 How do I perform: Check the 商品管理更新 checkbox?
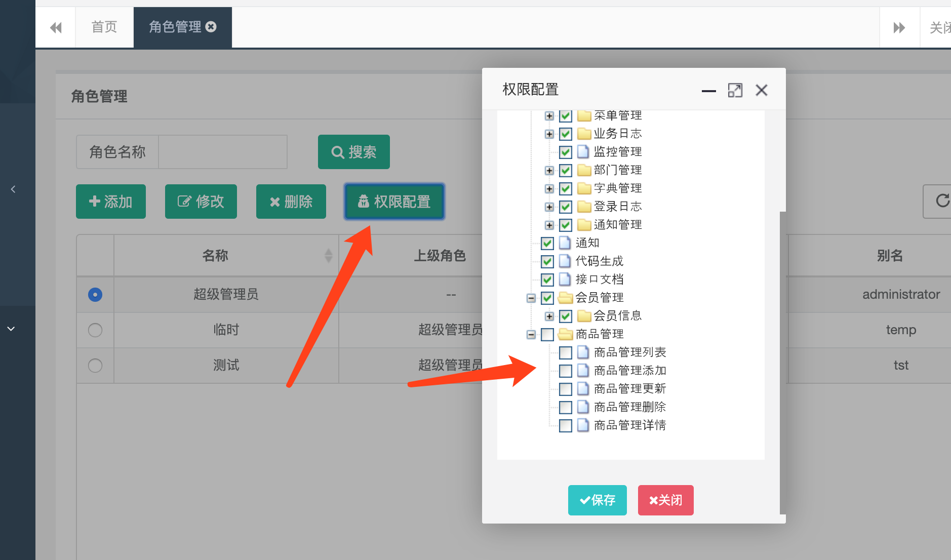click(566, 389)
